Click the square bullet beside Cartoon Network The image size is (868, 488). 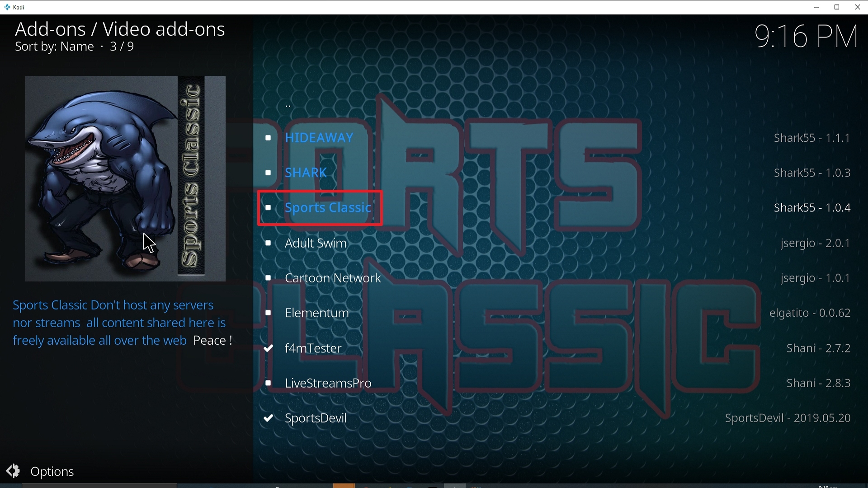(268, 278)
